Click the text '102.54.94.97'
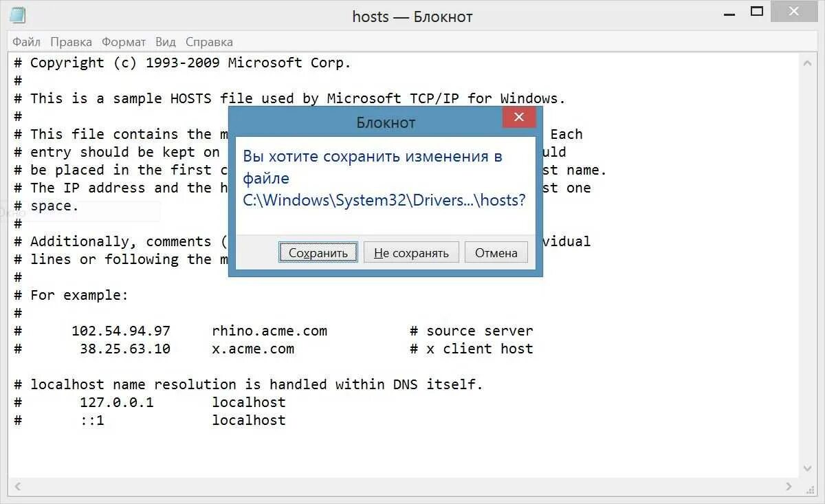This screenshot has height=504, width=825. pyautogui.click(x=121, y=331)
